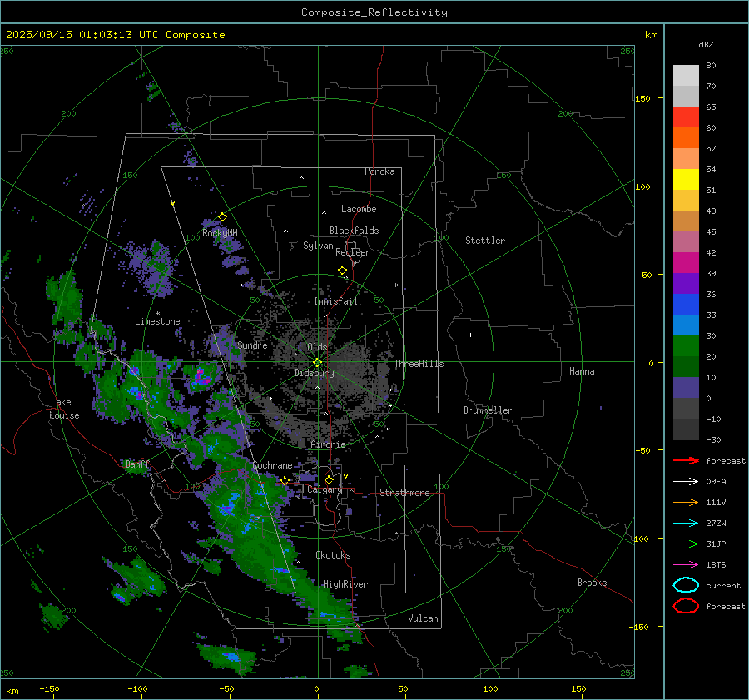Click the RedDeer city label

click(353, 252)
